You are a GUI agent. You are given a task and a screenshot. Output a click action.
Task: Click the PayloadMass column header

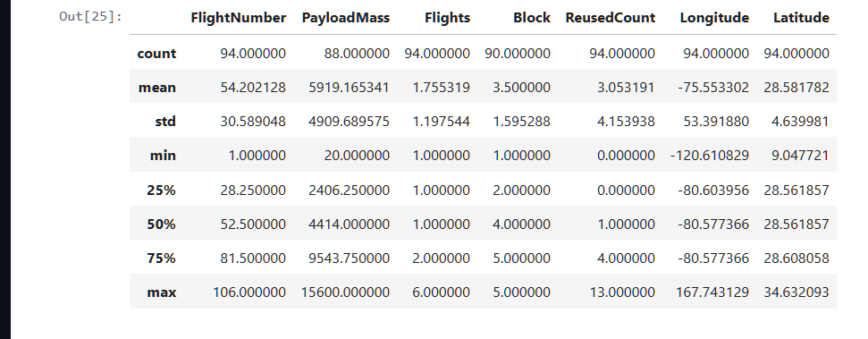(x=345, y=18)
